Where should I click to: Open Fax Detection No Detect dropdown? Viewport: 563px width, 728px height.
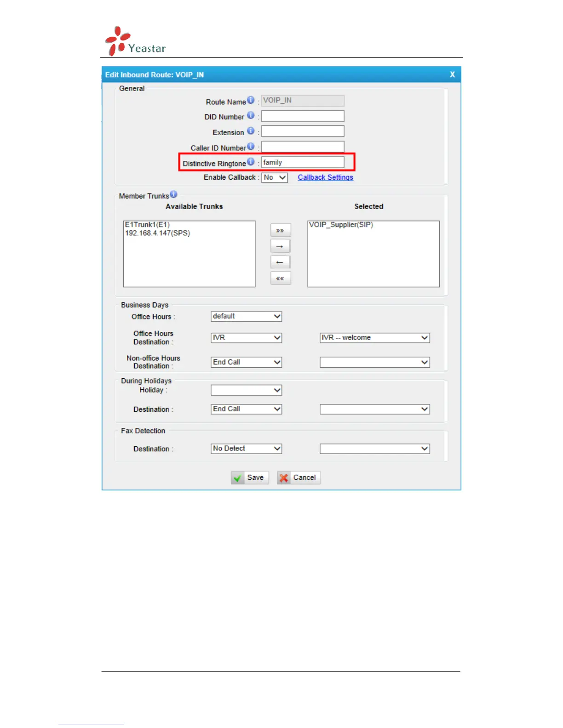(247, 449)
